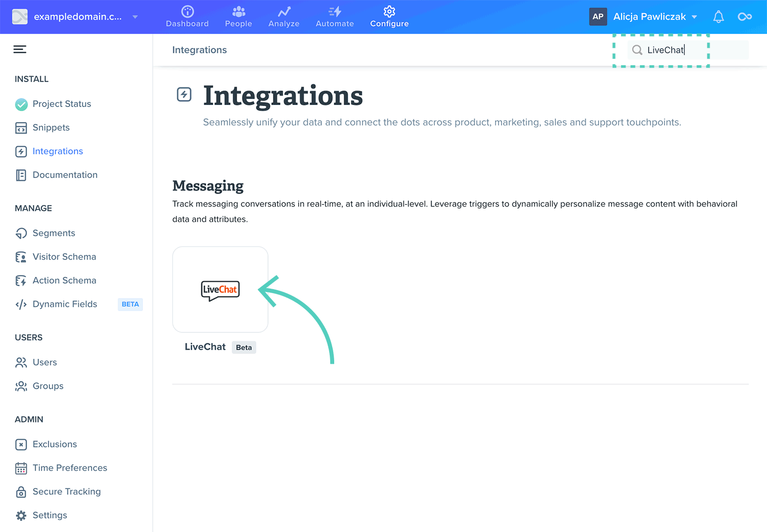Click the Snippets code icon
767x532 pixels.
pos(21,128)
